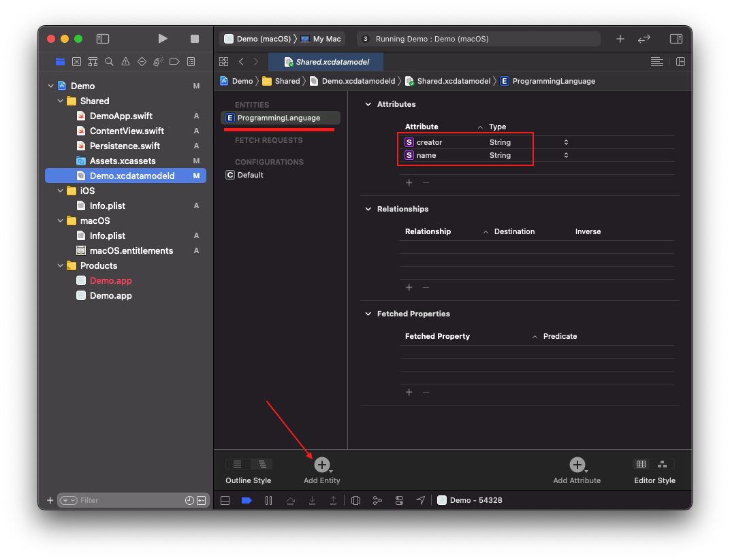Open ContentView.swift in the navigator
The width and height of the screenshot is (730, 560).
click(x=127, y=131)
